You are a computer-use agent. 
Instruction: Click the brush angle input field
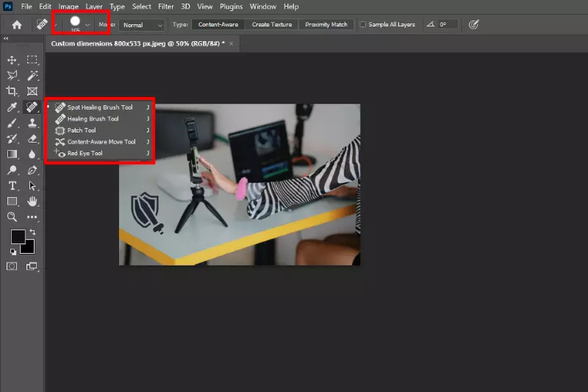tap(448, 24)
